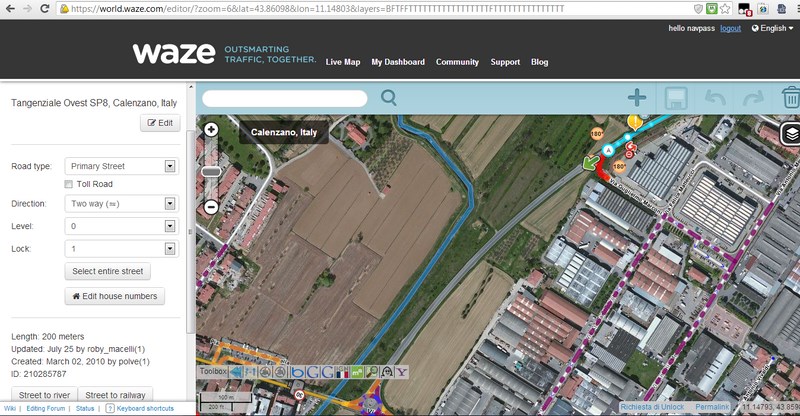This screenshot has height=416, width=800.
Task: Click the floppy disk save icon
Action: 676,98
